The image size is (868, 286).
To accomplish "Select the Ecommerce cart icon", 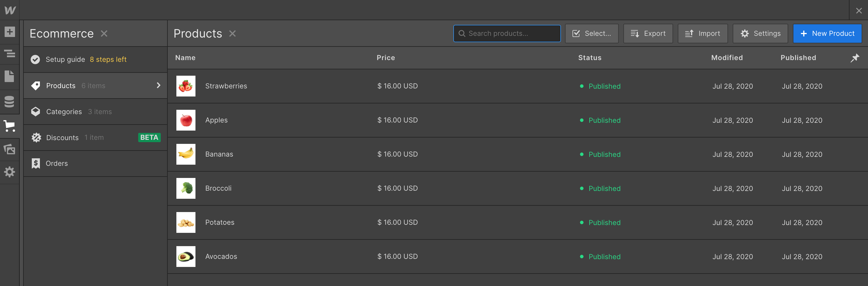I will click(10, 127).
